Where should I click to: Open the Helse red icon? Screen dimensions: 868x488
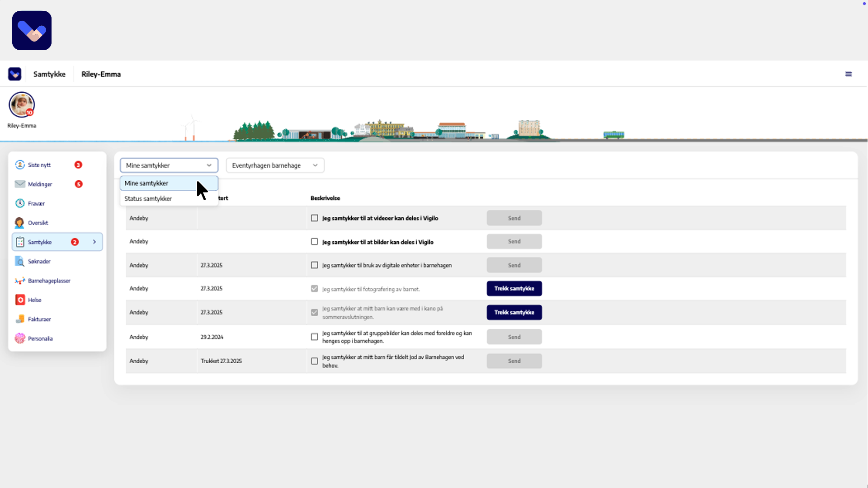pos(20,300)
